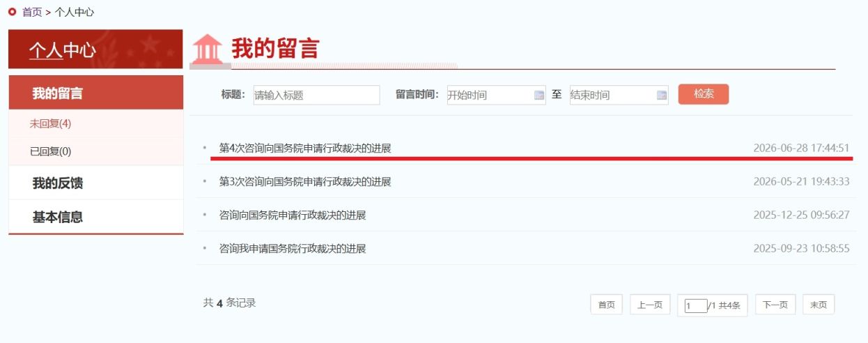Click the 下一页 pagination button
This screenshot has width=868, height=343.
tap(775, 305)
